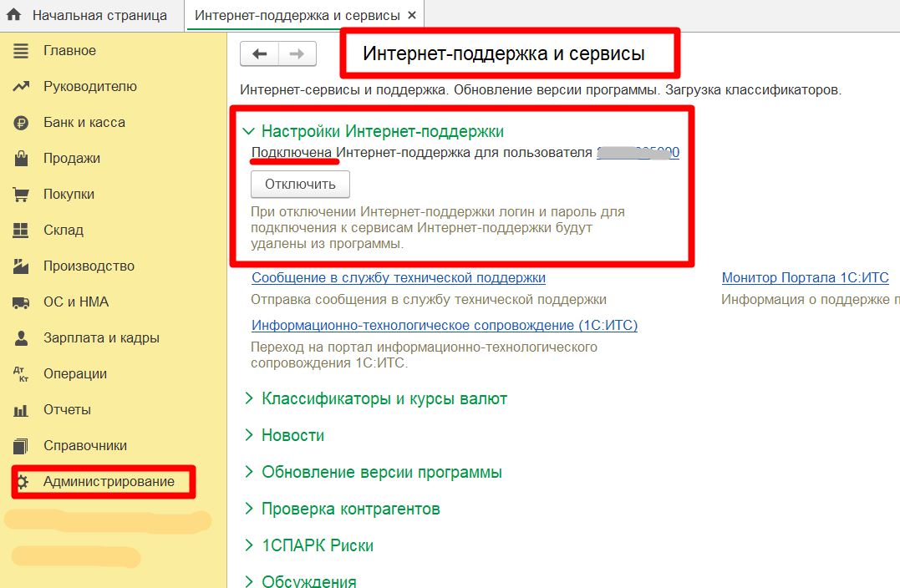Open the Продажи section
The width and height of the screenshot is (900, 588).
coord(72,159)
